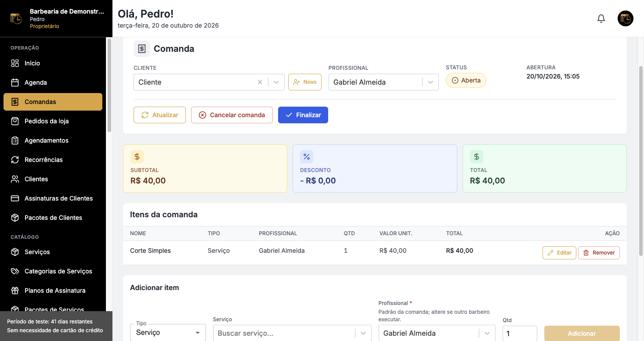Click the Comanda receipt icon beside title
Viewport: 644px width, 341px height.
tap(142, 49)
